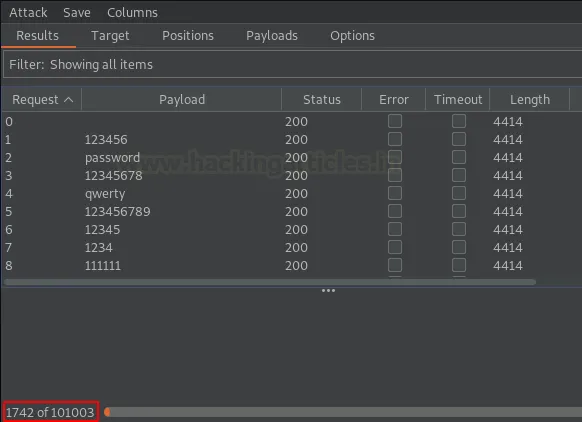Image resolution: width=582 pixels, height=422 pixels.
Task: Toggle Error checkbox in request 0 row
Action: tap(395, 121)
